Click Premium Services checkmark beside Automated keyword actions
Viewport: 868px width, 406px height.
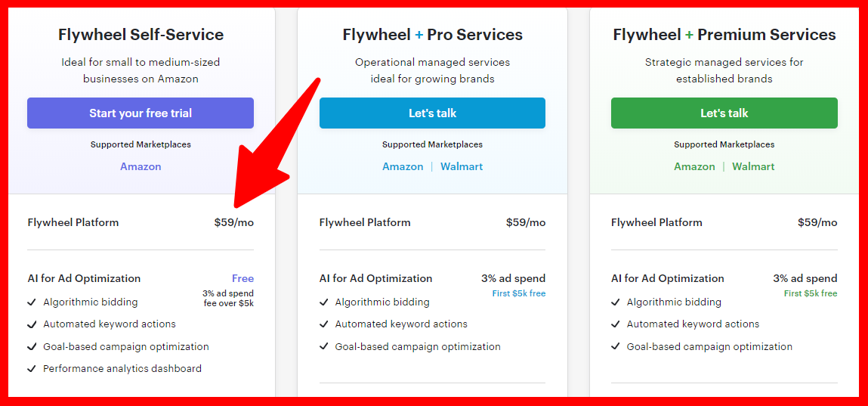point(615,324)
